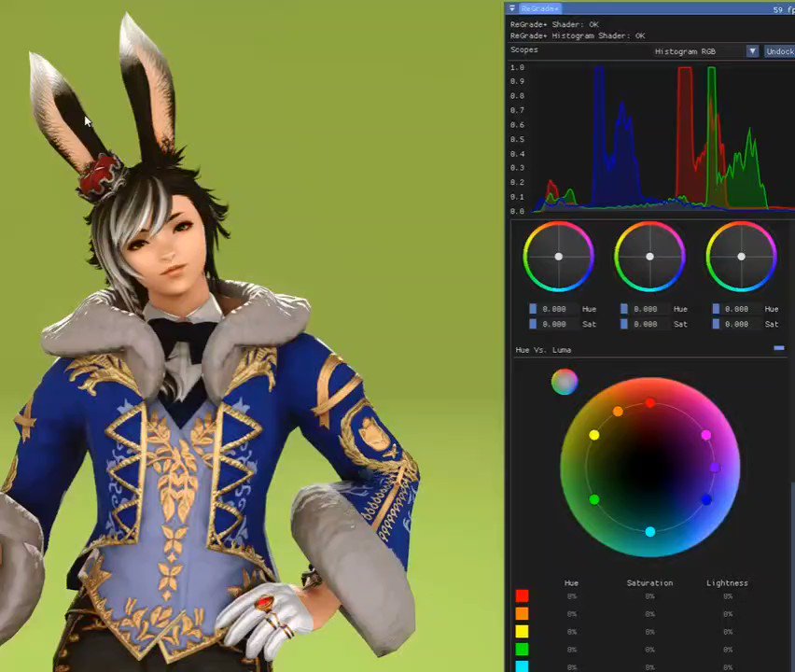Click the red row Lightness 0% value
795x672 pixels.
pos(728,596)
